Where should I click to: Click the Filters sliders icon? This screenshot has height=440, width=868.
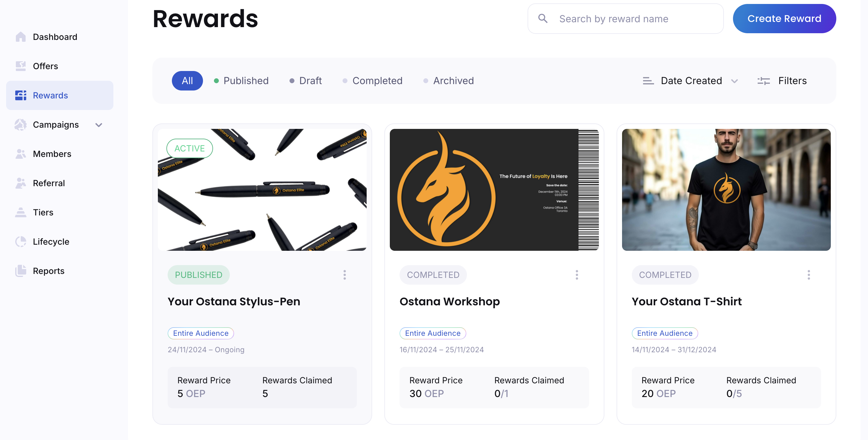(763, 81)
